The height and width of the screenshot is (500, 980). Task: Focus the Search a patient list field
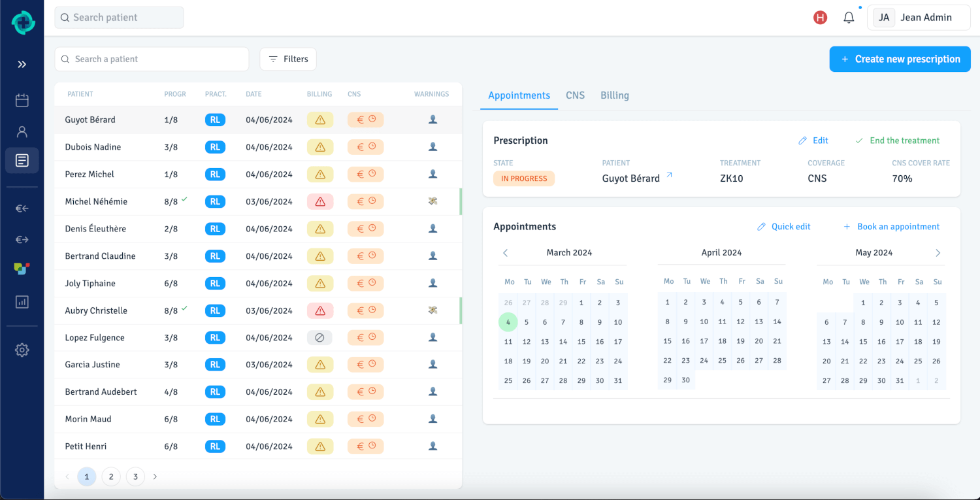click(152, 59)
